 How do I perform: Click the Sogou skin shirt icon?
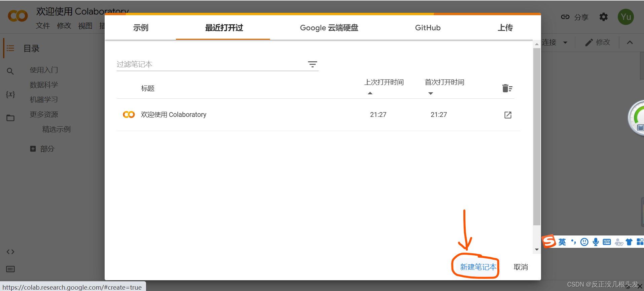tap(629, 242)
